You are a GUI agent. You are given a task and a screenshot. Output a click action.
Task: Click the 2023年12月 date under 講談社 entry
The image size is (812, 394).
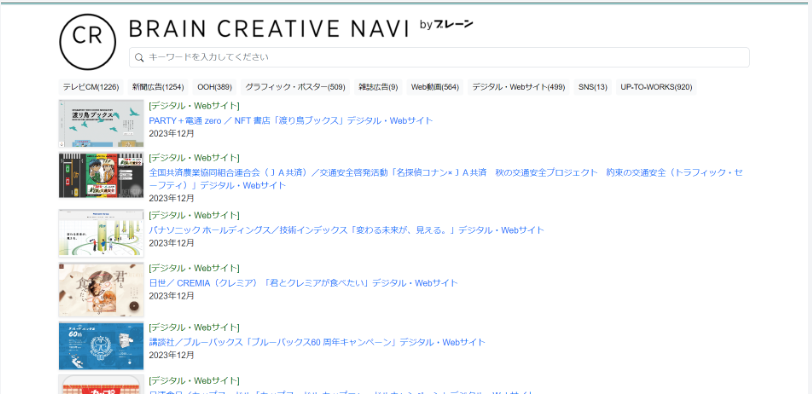click(171, 355)
